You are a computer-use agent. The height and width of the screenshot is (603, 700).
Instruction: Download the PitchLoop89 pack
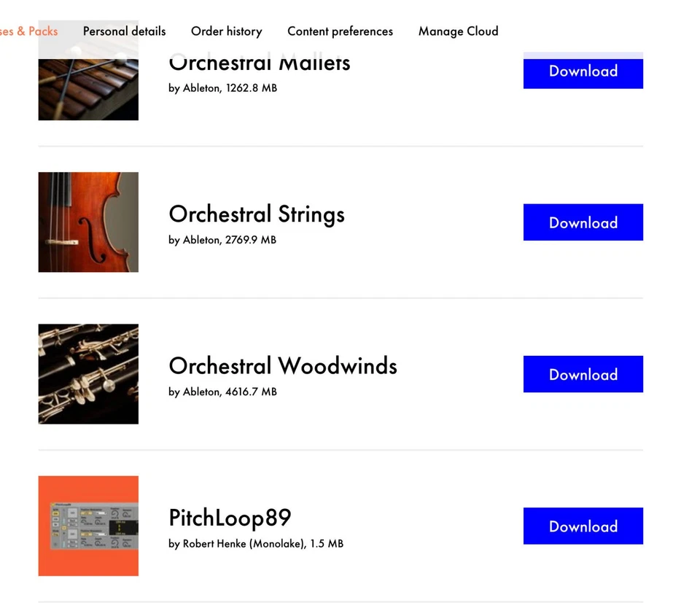583,526
